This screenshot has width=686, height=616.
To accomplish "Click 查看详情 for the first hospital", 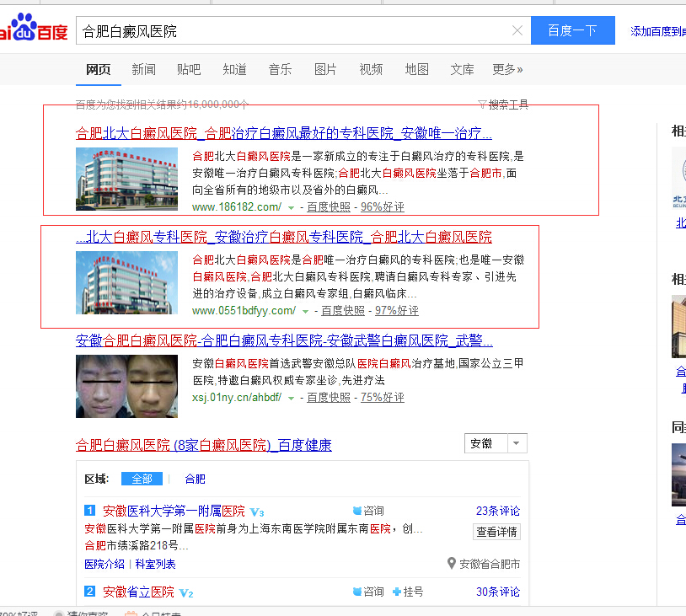I will 496,532.
